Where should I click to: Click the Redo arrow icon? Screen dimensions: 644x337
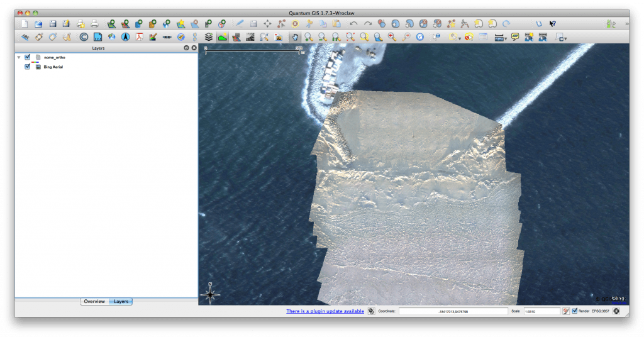(x=367, y=24)
